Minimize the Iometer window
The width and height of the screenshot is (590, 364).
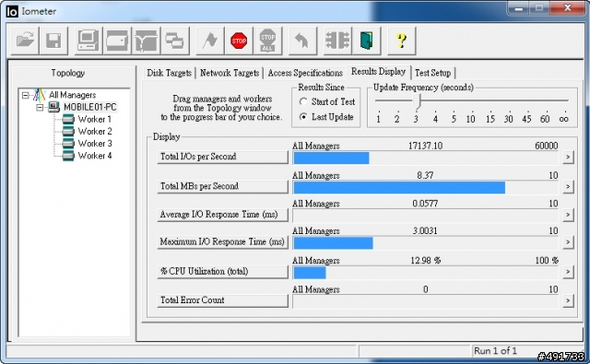[x=518, y=8]
